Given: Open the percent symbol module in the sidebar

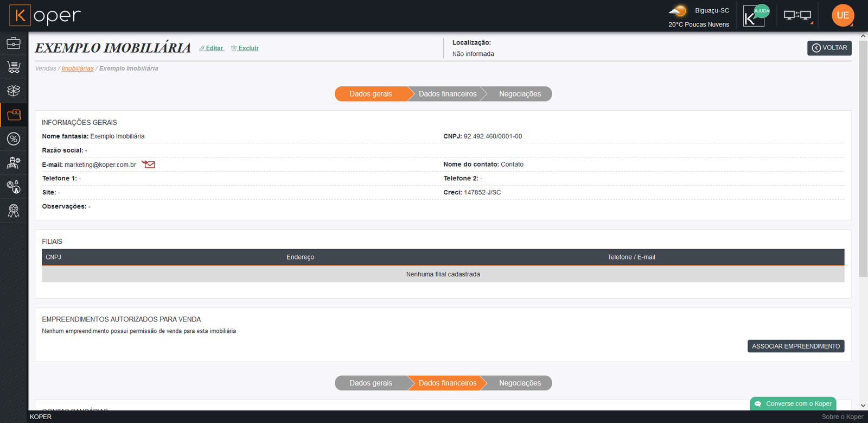Looking at the screenshot, I should coord(14,139).
